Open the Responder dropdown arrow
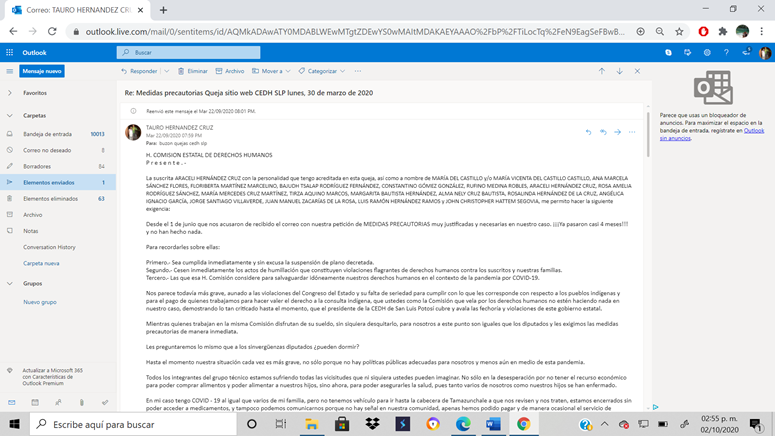 [x=167, y=71]
